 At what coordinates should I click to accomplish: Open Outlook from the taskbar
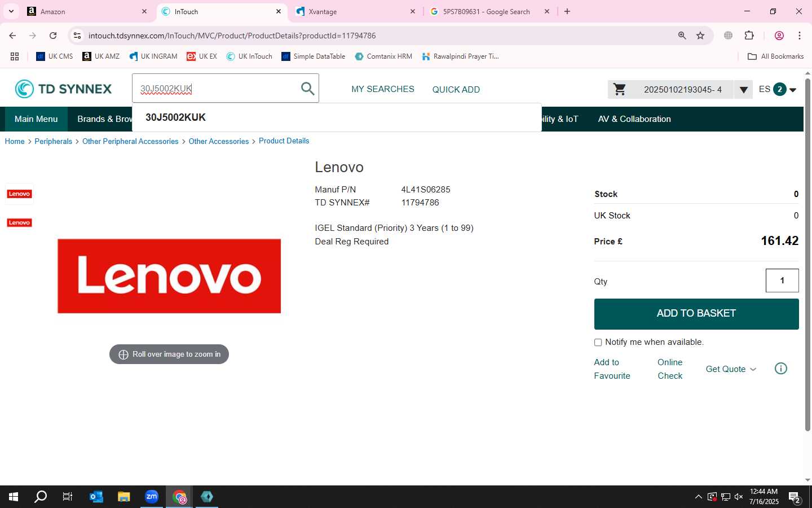pyautogui.click(x=96, y=497)
